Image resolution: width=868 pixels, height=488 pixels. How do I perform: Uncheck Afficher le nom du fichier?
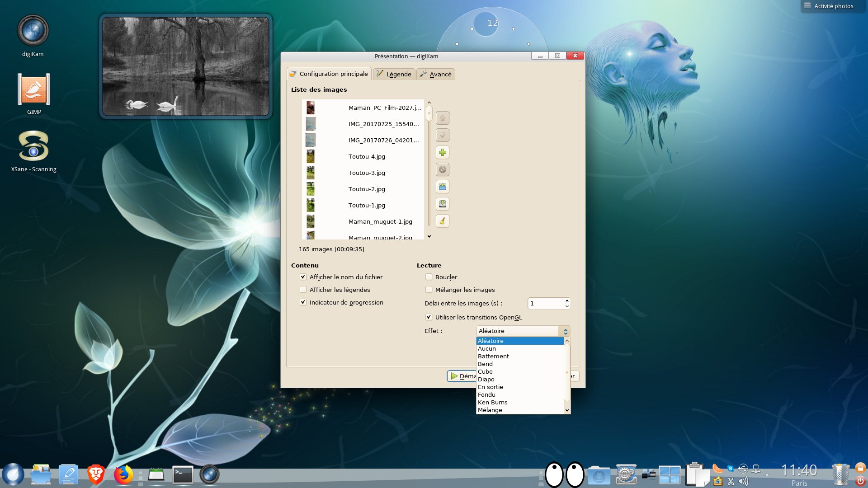point(303,277)
